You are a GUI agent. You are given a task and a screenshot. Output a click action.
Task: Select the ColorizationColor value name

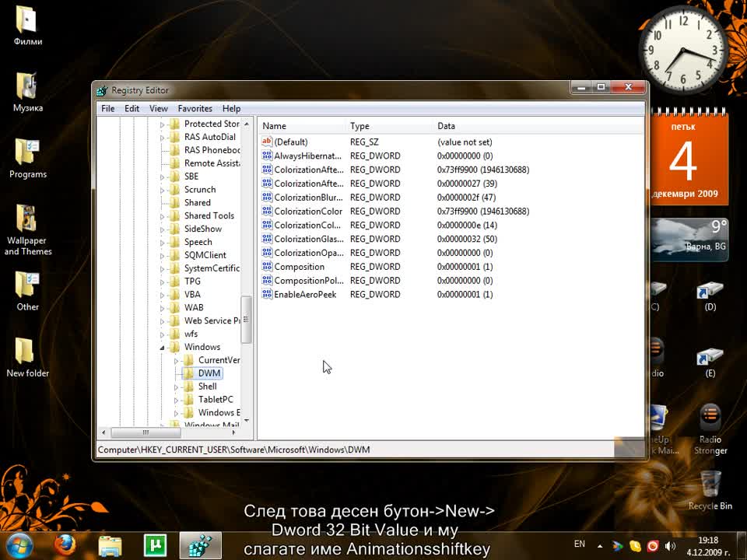308,211
